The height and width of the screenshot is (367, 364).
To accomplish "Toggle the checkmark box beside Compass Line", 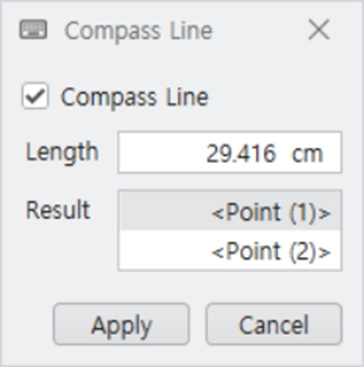I will [x=35, y=96].
